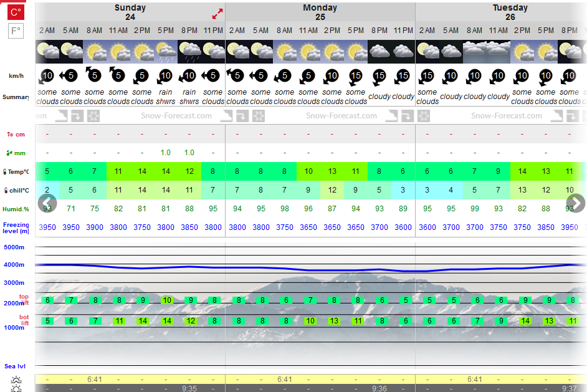The width and height of the screenshot is (587, 392).
Task: Click the 4000m elevation axis label
Action: click(x=14, y=265)
